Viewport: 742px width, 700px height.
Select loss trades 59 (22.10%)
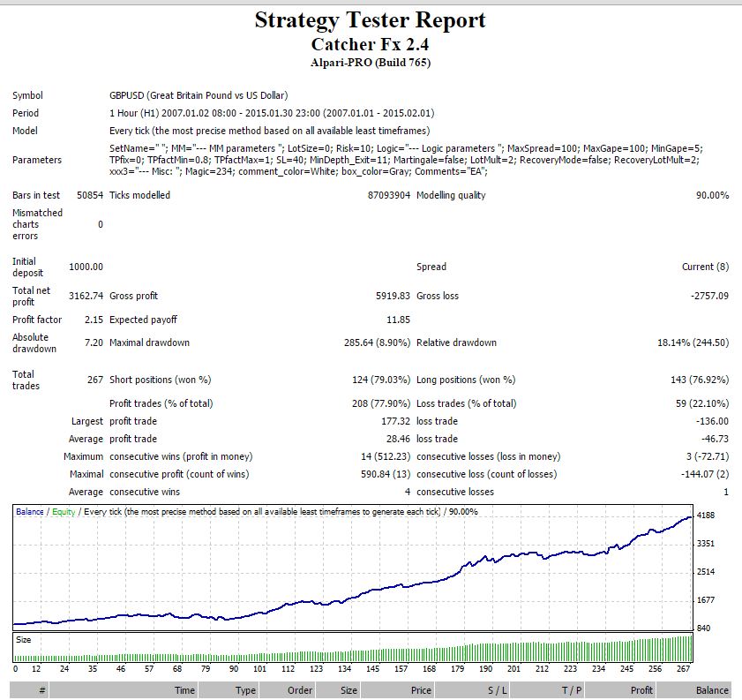click(x=702, y=403)
